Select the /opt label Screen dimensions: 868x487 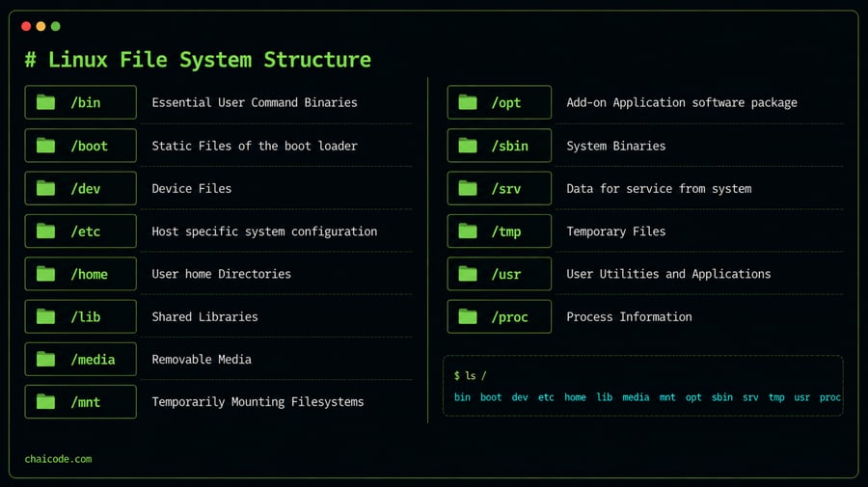pos(506,103)
